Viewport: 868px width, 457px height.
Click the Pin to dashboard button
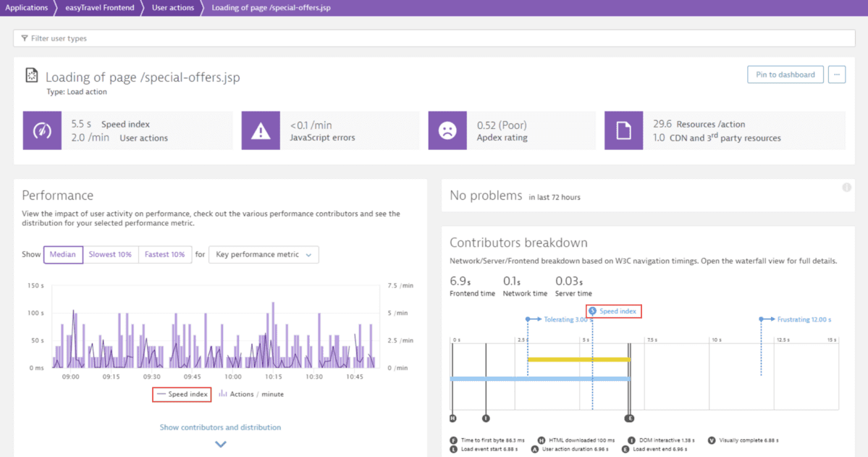(x=785, y=74)
